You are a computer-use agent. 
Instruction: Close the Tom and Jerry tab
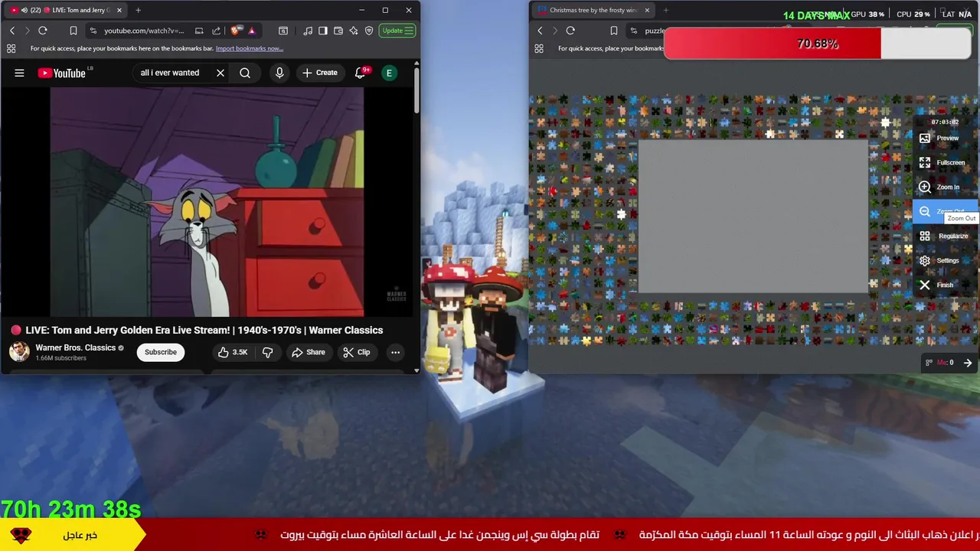point(119,10)
